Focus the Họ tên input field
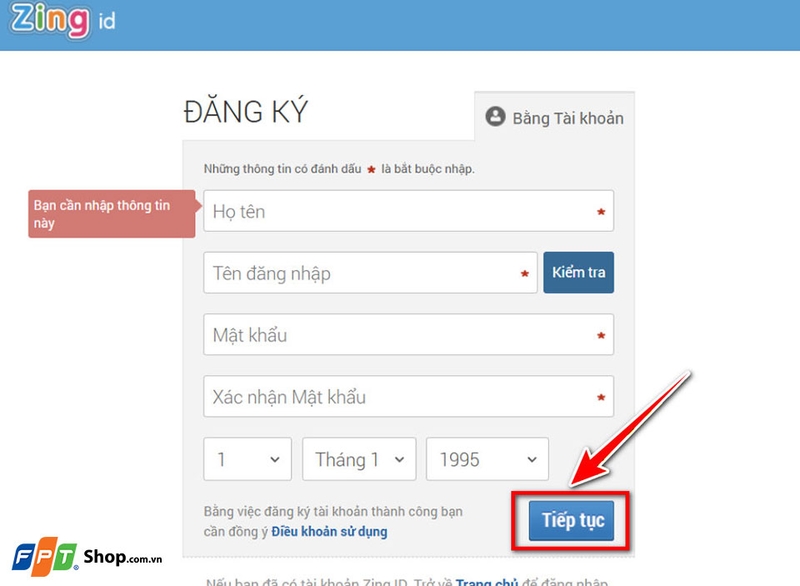800x586 pixels. coord(408,211)
